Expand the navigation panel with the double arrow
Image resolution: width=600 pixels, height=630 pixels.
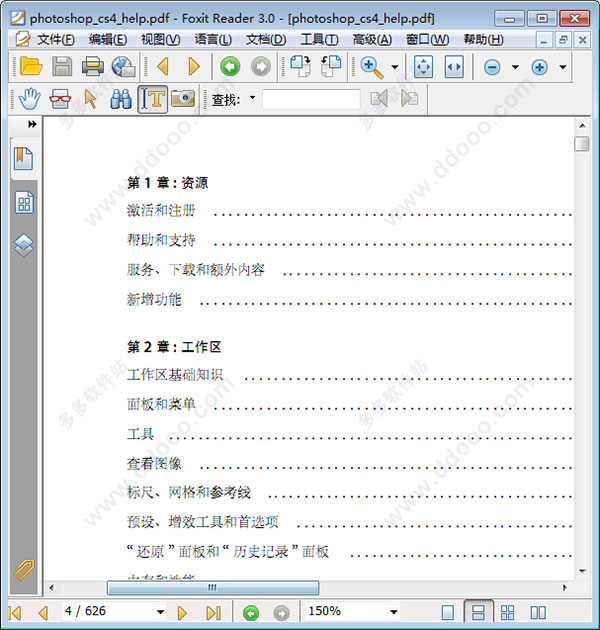click(x=32, y=124)
